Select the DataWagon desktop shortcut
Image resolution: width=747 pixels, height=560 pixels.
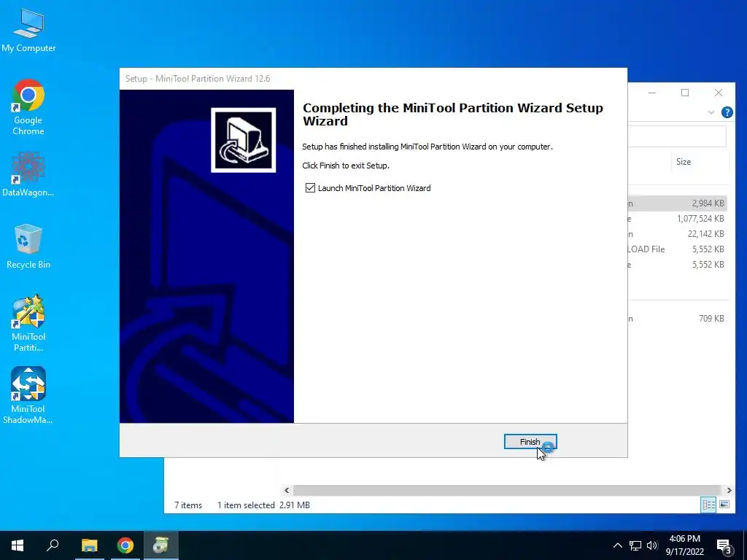[28, 174]
